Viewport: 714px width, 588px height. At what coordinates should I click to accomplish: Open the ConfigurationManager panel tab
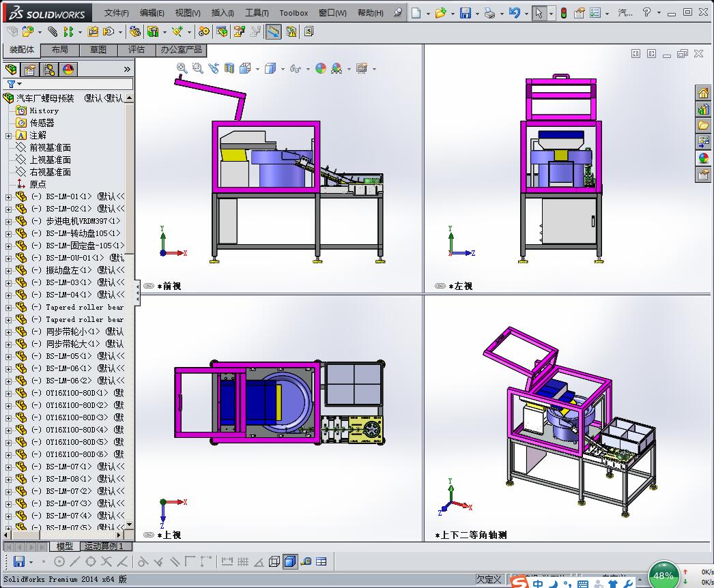(48, 69)
